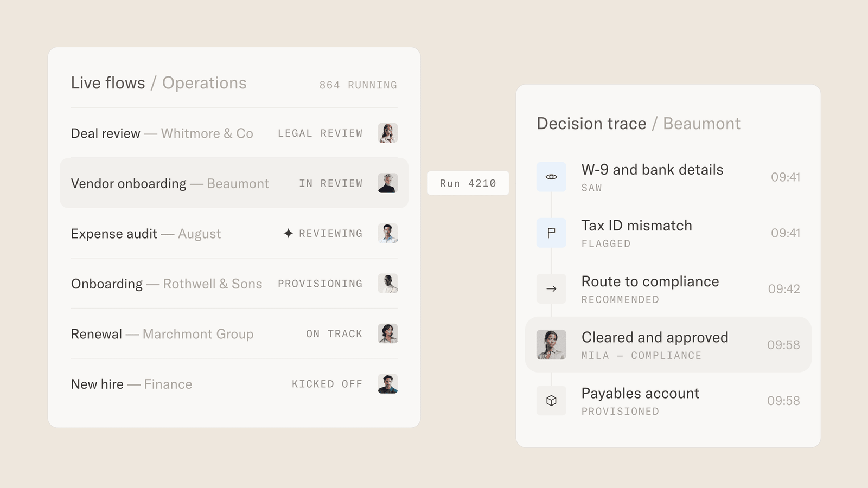Screen dimensions: 868x488
Task: Click the 864 RUNNING counter
Action: tap(358, 85)
